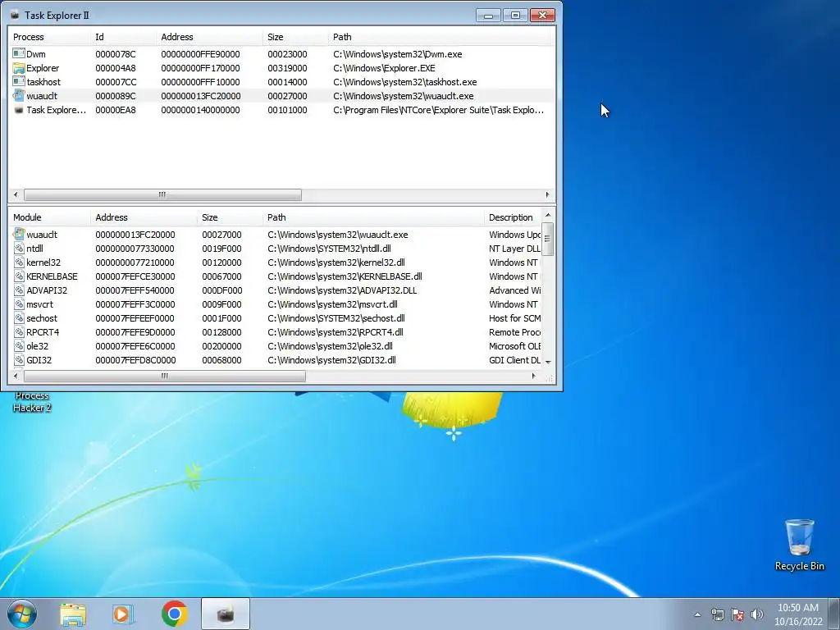Image resolution: width=840 pixels, height=630 pixels.
Task: Select the path C:\Windows\Explorer.EXE
Action: pyautogui.click(x=384, y=68)
